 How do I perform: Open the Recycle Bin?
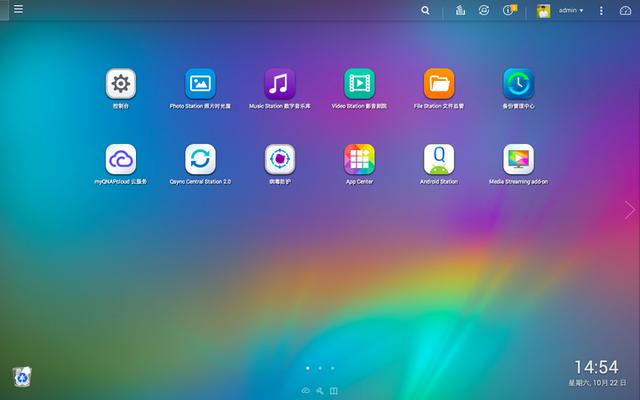pos(22,376)
